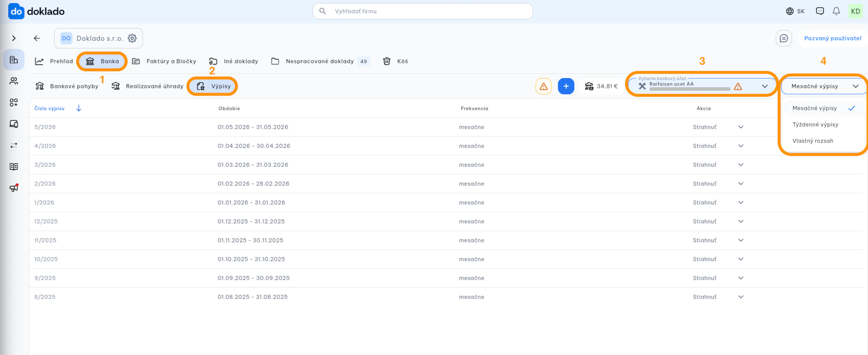The width and height of the screenshot is (868, 355).
Task: Click statement number 8/2025
Action: point(45,297)
